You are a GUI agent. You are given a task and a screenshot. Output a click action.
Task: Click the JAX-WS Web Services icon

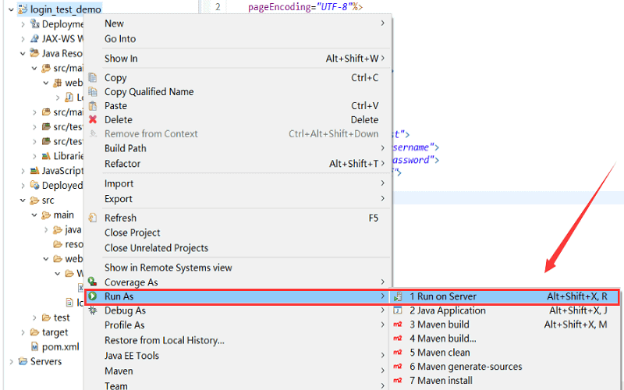click(35, 39)
